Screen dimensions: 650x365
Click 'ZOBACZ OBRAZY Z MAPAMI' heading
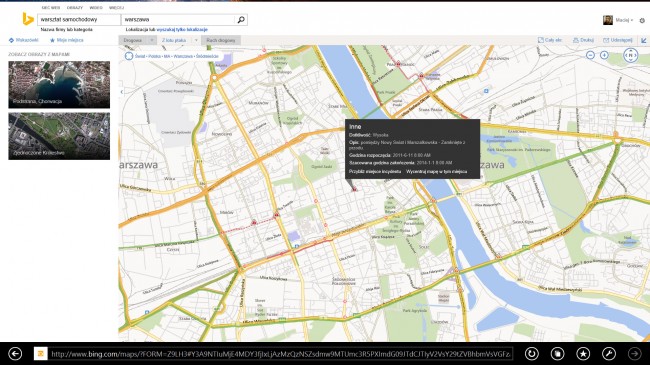coord(39,54)
